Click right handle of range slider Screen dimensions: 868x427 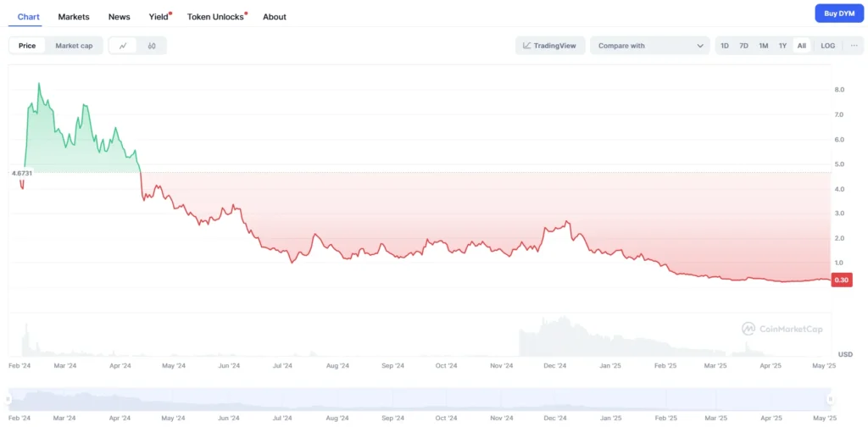coord(831,399)
